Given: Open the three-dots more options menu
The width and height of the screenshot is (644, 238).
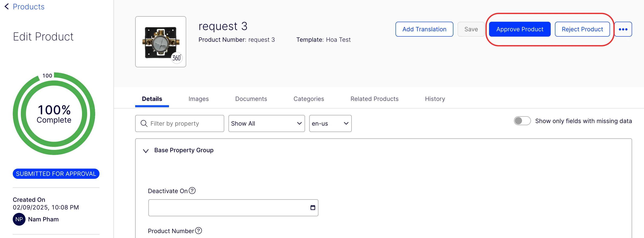Looking at the screenshot, I should point(623,29).
